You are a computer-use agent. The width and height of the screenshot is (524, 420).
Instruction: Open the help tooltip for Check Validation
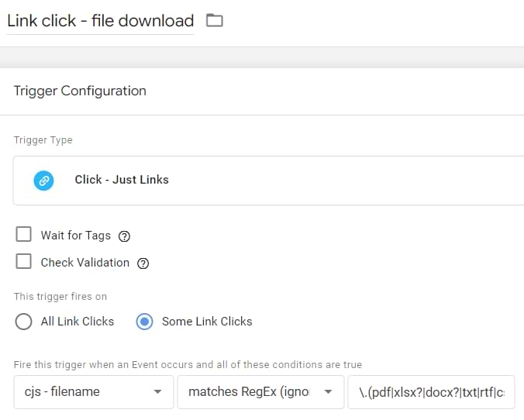(143, 263)
